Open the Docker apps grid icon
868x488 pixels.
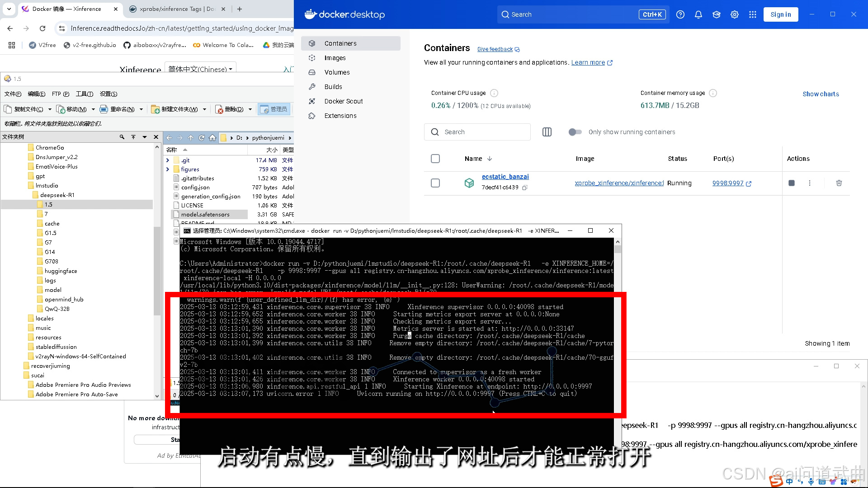(752, 14)
